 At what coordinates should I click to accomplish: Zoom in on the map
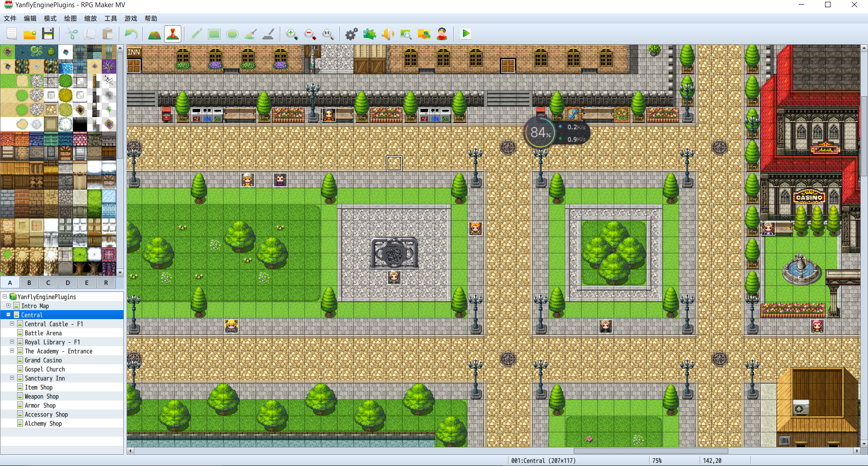[x=292, y=34]
